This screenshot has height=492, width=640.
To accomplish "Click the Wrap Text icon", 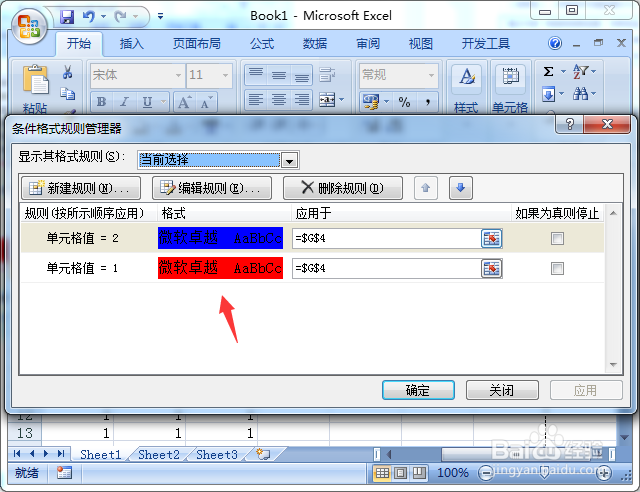I will [327, 75].
